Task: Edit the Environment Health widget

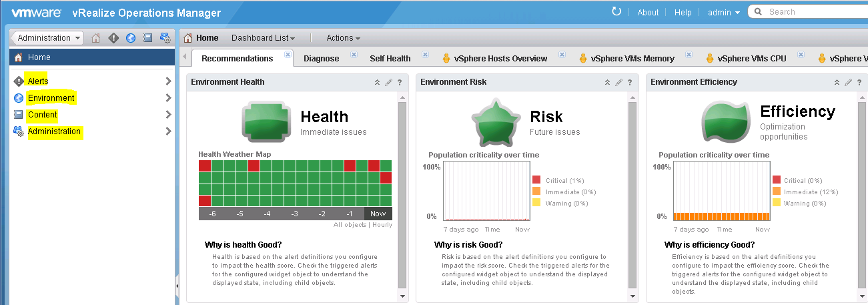Action: coord(388,82)
